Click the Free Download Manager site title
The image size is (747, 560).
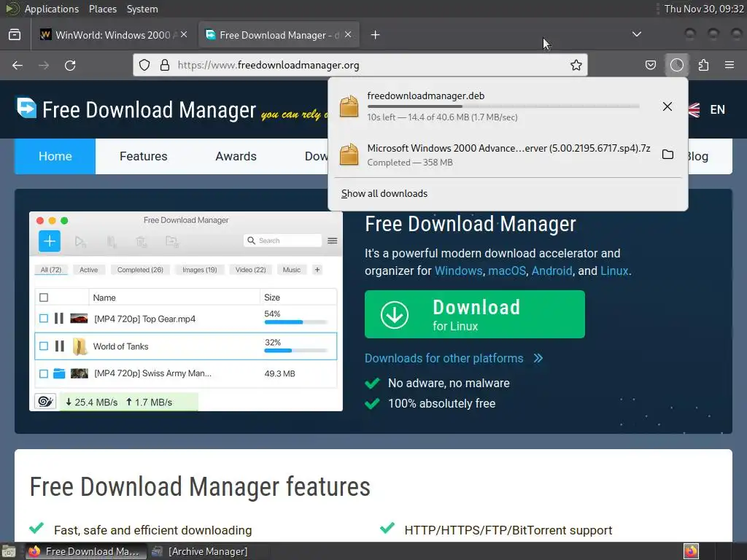(149, 109)
